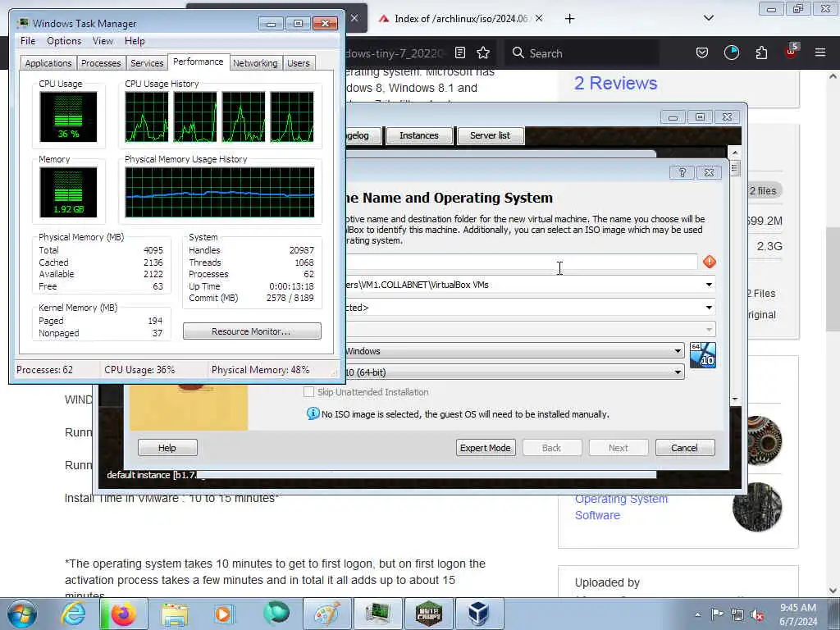This screenshot has width=840, height=630.
Task: Open new Firefox tab plus button
Action: pos(569,19)
